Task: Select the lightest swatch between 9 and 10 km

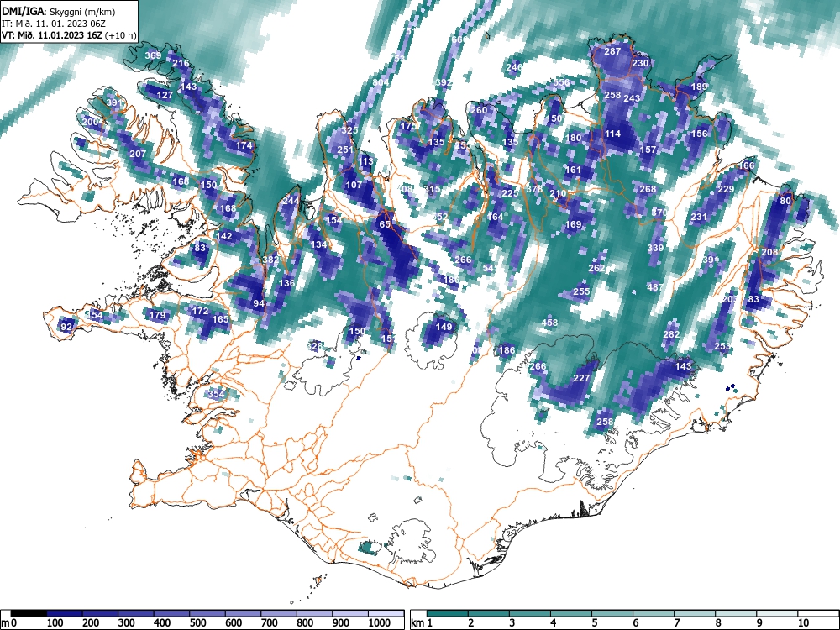Action: [x=777, y=613]
